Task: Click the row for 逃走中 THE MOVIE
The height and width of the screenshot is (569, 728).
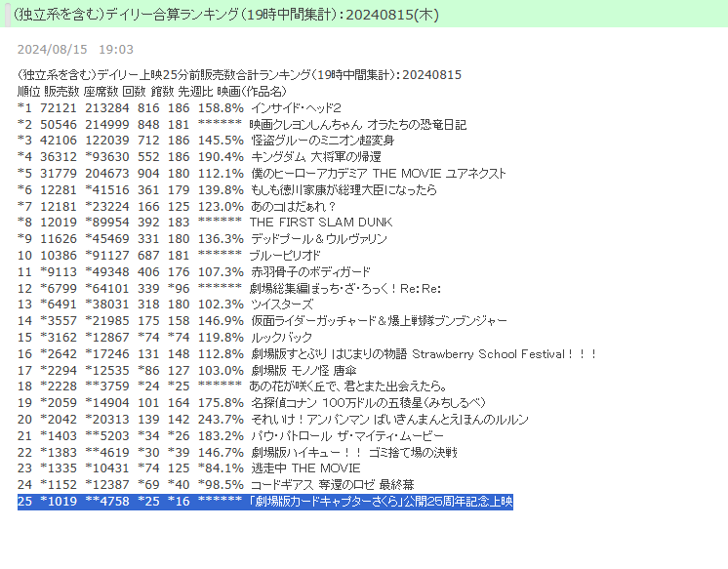Action: pos(189,468)
